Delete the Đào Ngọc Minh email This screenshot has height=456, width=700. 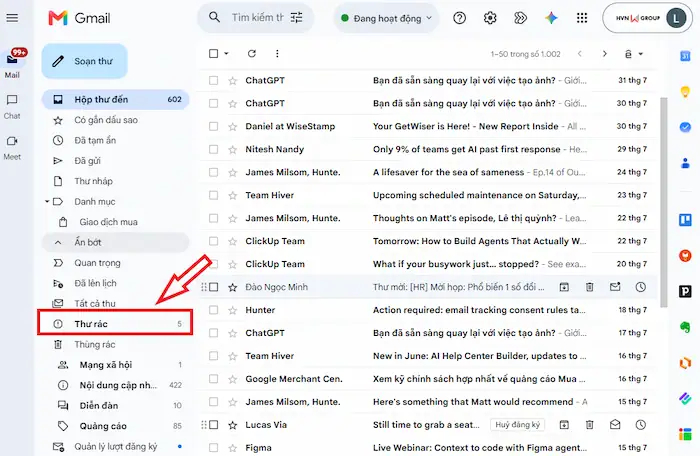pyautogui.click(x=590, y=287)
